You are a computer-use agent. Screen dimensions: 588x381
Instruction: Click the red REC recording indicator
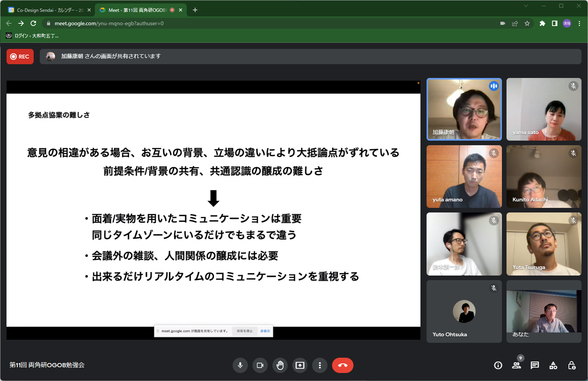point(20,57)
